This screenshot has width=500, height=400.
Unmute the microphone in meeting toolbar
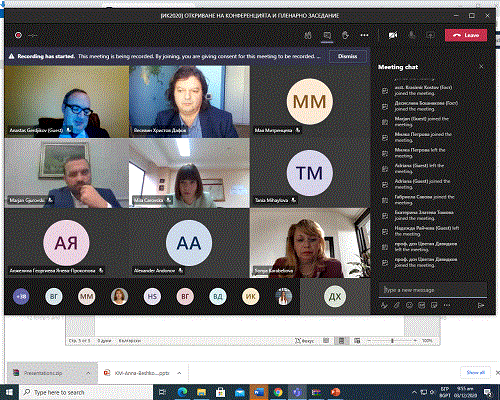[412, 35]
